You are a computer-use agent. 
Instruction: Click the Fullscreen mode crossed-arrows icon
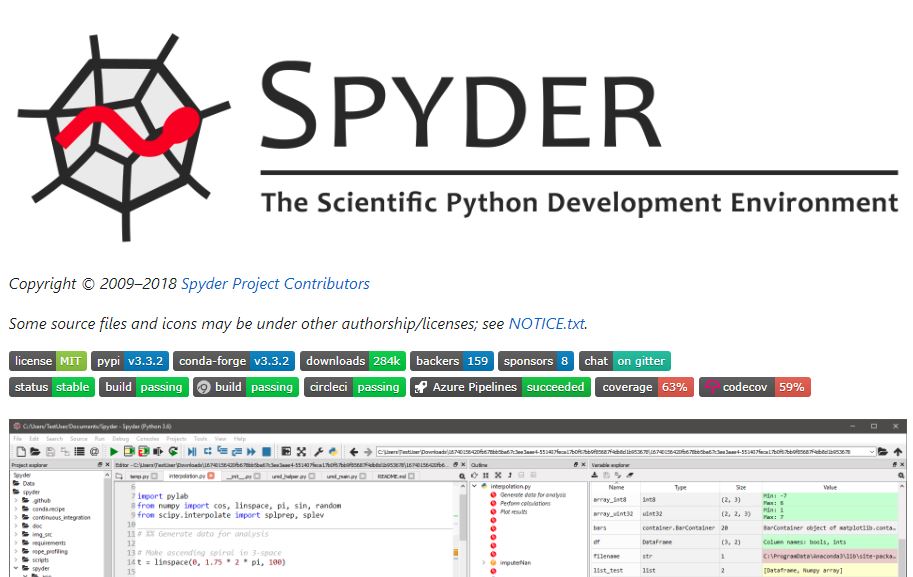[x=301, y=451]
